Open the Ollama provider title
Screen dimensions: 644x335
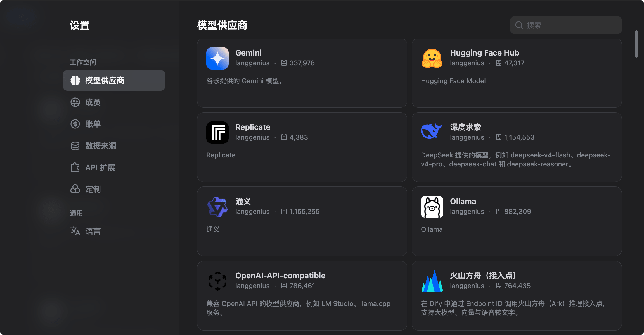click(x=463, y=201)
